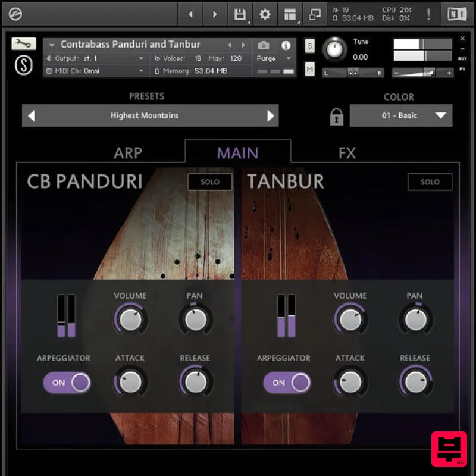This screenshot has height=476, width=476.
Task: Open the MIDI Ch Omni dropdown
Action: pos(95,71)
